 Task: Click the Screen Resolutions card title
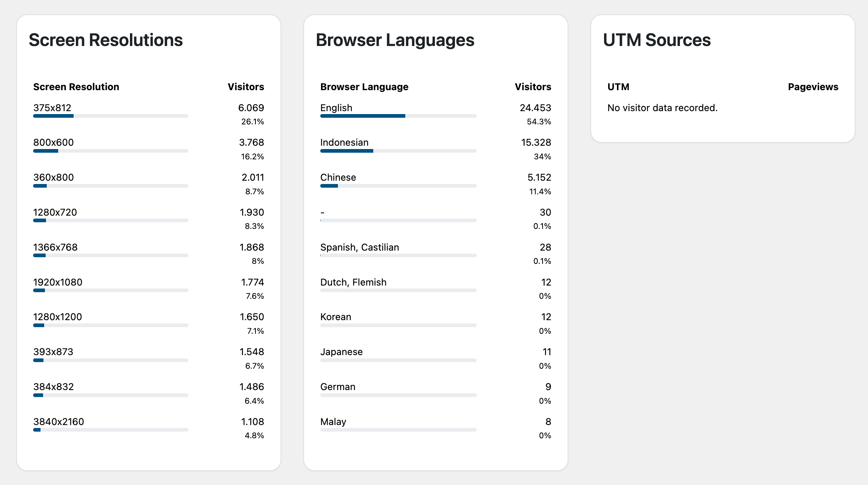pos(106,40)
